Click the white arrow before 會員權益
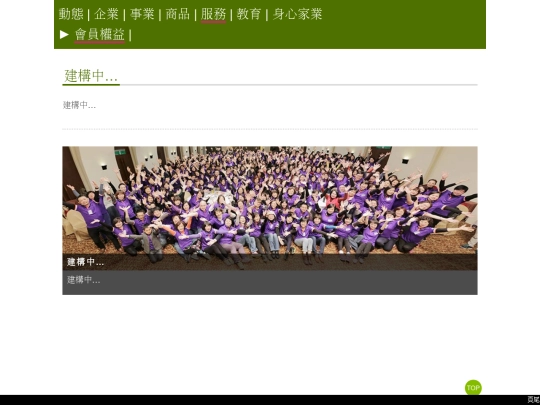 point(64,34)
